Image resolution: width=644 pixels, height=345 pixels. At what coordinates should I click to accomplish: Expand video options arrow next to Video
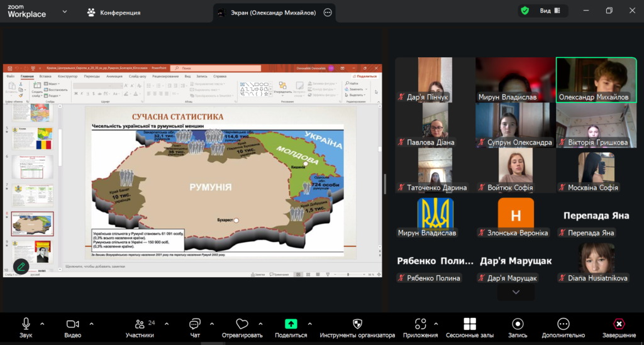[91, 324]
